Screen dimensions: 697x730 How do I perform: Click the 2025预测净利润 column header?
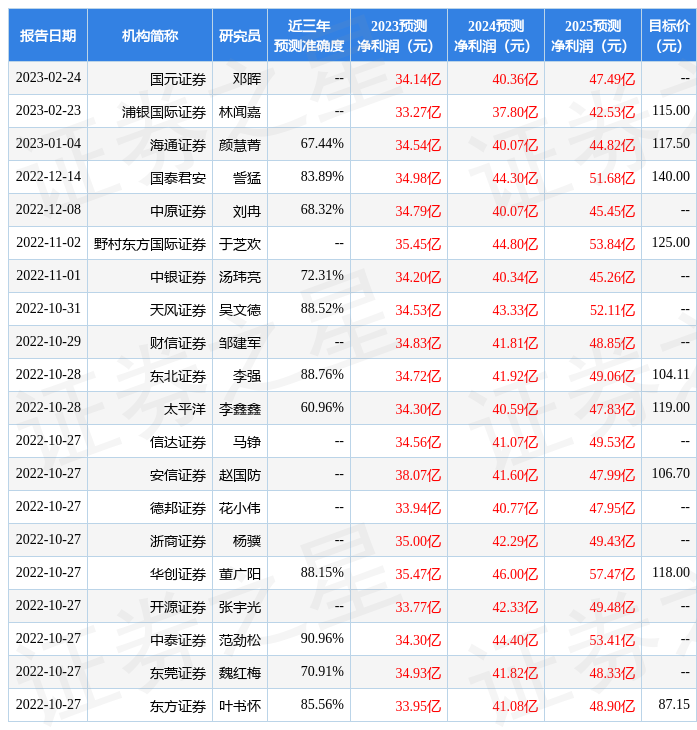(x=593, y=35)
